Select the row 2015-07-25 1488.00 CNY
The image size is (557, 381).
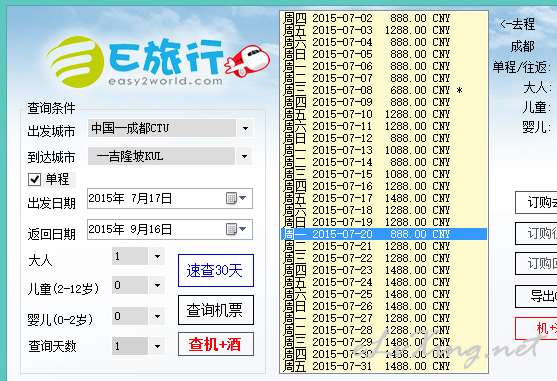pyautogui.click(x=384, y=294)
